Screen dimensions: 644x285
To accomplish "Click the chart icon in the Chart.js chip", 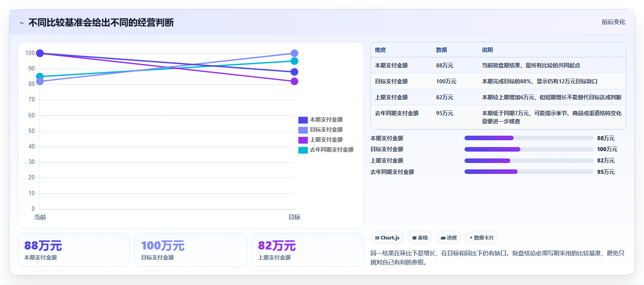I will tap(377, 238).
